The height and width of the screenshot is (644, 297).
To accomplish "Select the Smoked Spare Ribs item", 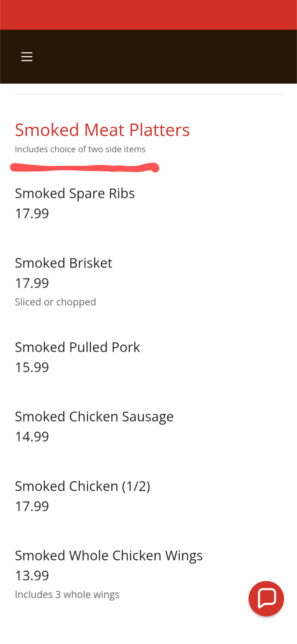I will [x=75, y=193].
